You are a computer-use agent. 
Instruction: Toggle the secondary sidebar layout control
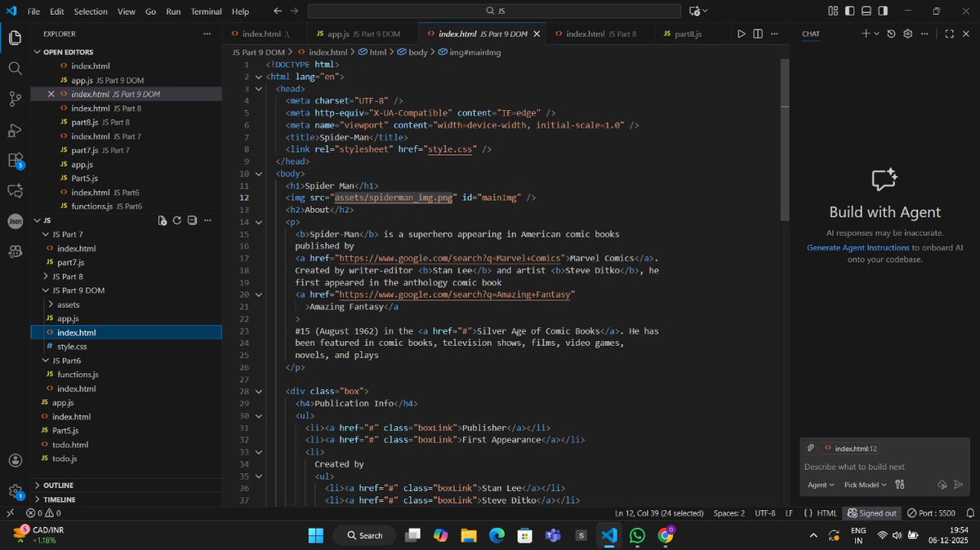point(883,11)
